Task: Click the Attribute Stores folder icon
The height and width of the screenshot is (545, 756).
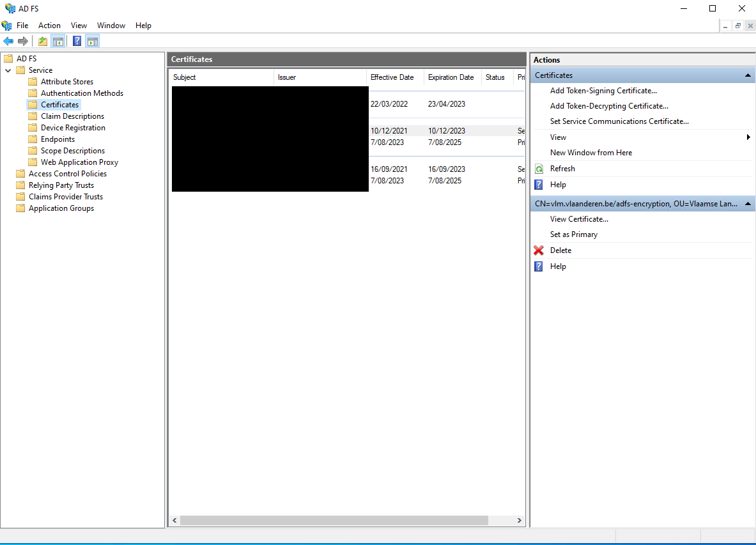Action: point(33,81)
